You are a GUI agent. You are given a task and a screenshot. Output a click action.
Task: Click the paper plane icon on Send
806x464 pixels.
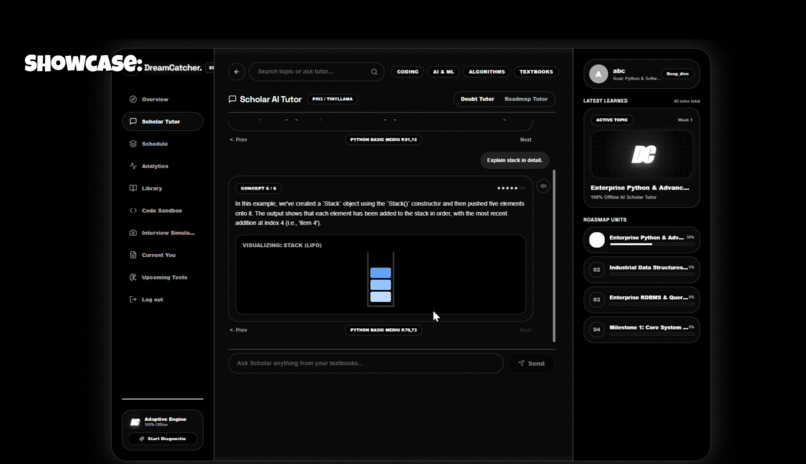(521, 363)
